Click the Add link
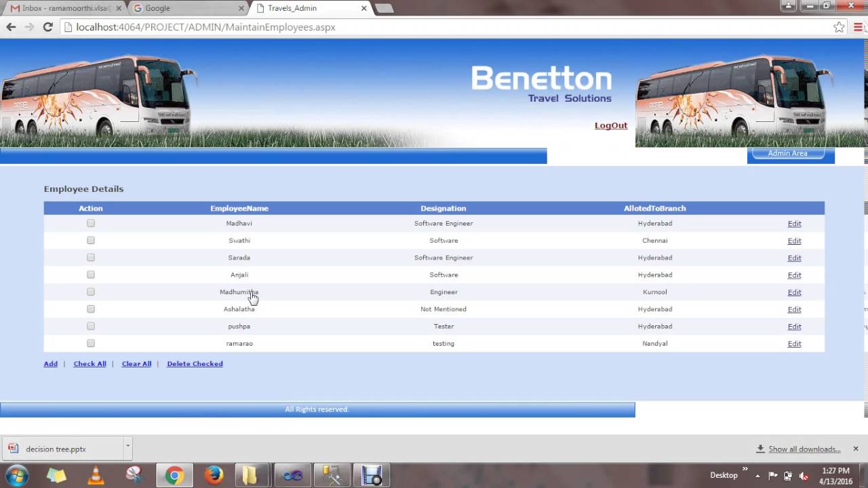Viewport: 868px width, 488px height. coord(50,364)
